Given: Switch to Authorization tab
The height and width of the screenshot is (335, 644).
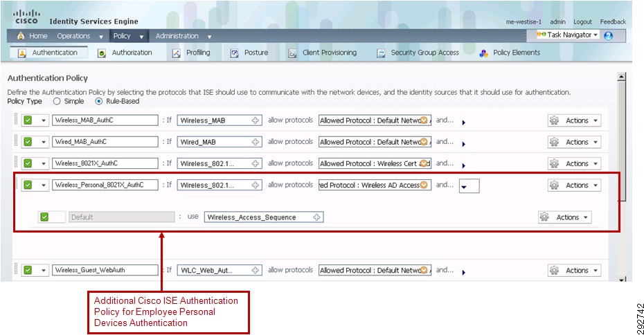Looking at the screenshot, I should click(125, 53).
